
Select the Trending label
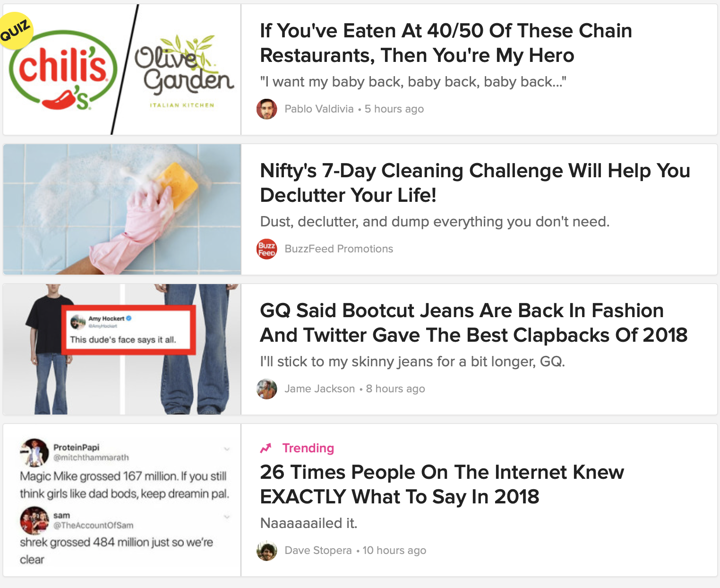[x=308, y=448]
